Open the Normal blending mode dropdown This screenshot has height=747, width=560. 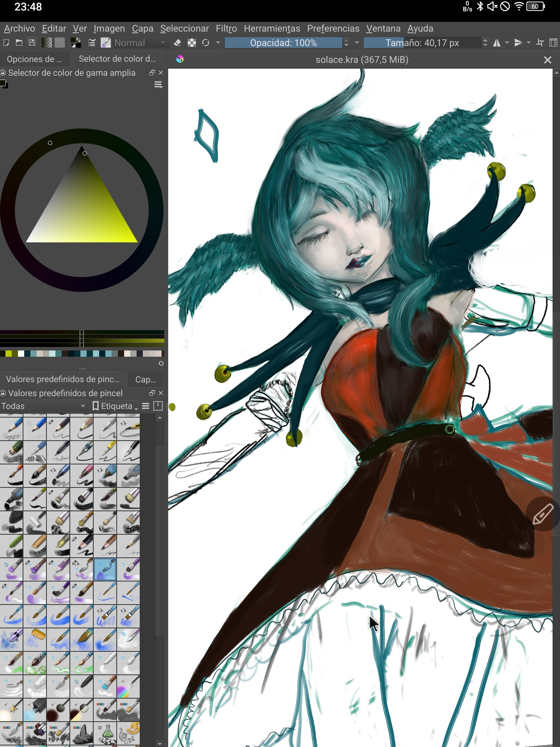[140, 43]
